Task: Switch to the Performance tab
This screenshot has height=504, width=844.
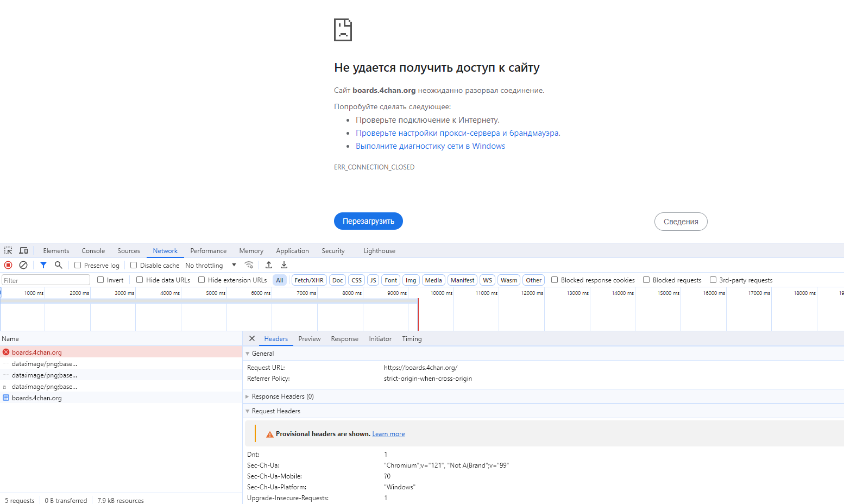Action: tap(209, 250)
